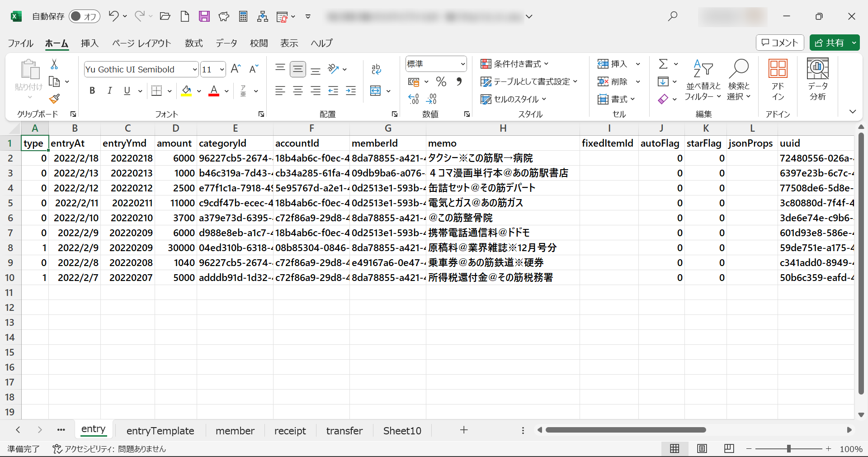868x457 pixels.
Task: Click Increase Decimal icon
Action: click(413, 99)
